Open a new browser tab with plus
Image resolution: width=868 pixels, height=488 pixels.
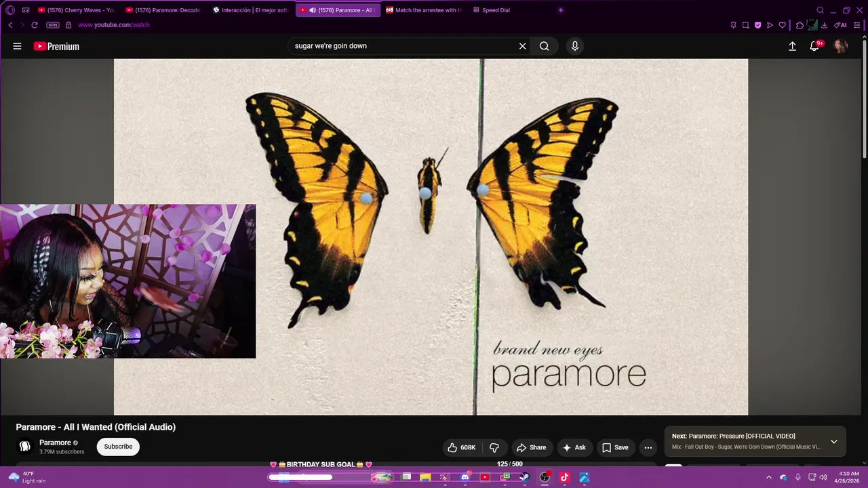point(561,10)
